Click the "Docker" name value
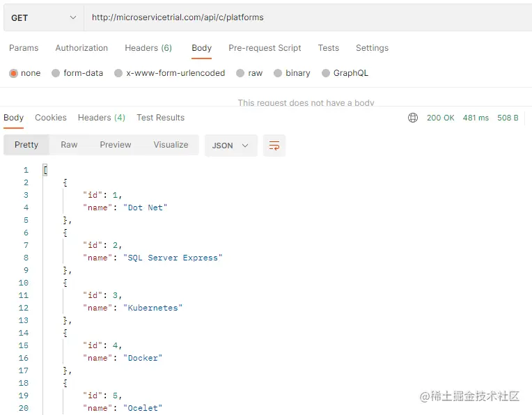Screen dimensions: 532x415 143,358
